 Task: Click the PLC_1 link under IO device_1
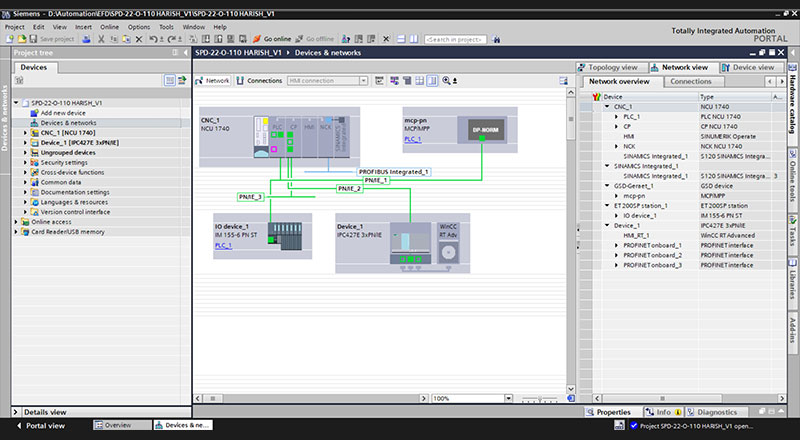click(223, 245)
